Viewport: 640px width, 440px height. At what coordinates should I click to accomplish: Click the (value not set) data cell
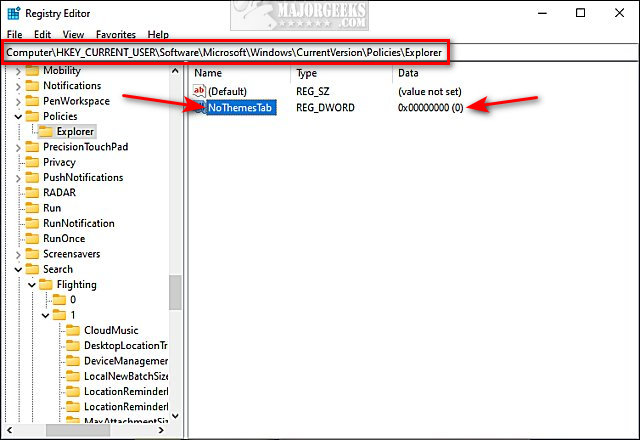click(x=430, y=91)
